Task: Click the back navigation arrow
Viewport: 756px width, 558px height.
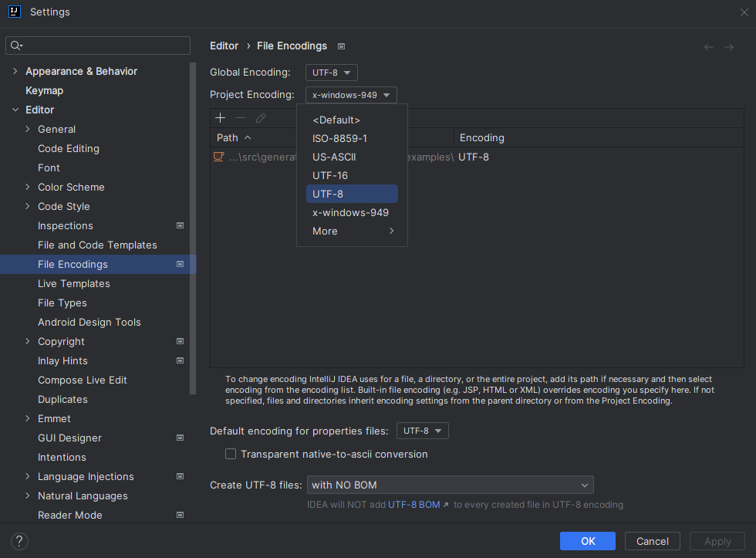Action: click(708, 46)
